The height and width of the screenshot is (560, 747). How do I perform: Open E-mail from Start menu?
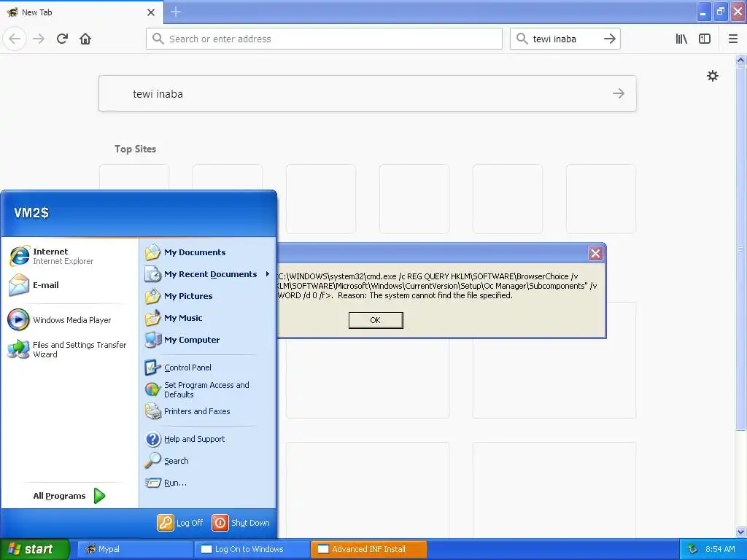click(70, 285)
